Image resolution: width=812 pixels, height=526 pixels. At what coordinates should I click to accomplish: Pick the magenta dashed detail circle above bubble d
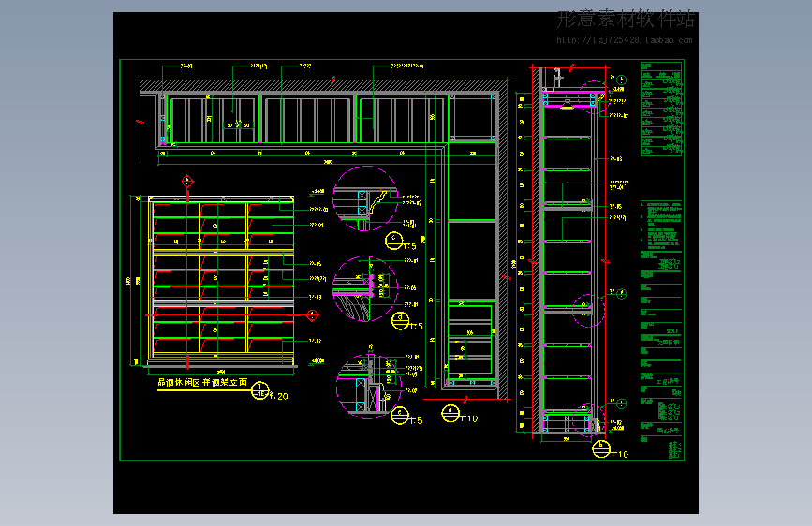point(365,288)
